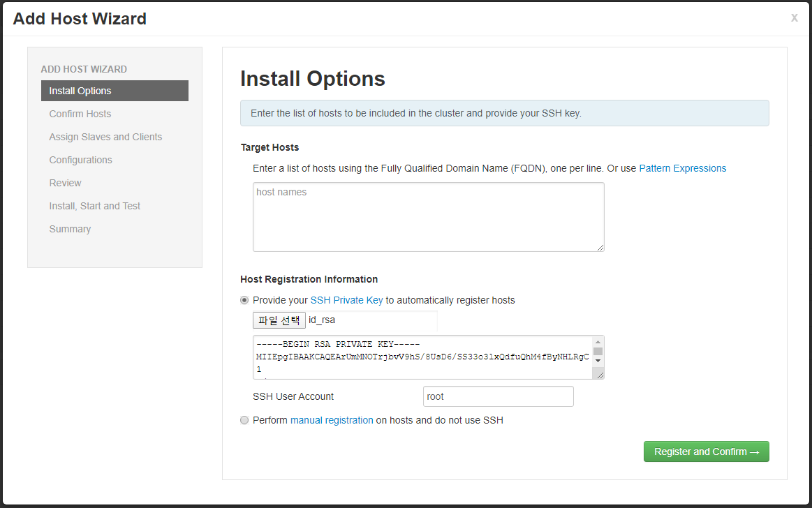Select manual registration without SSH option
Image resolution: width=812 pixels, height=508 pixels.
244,419
